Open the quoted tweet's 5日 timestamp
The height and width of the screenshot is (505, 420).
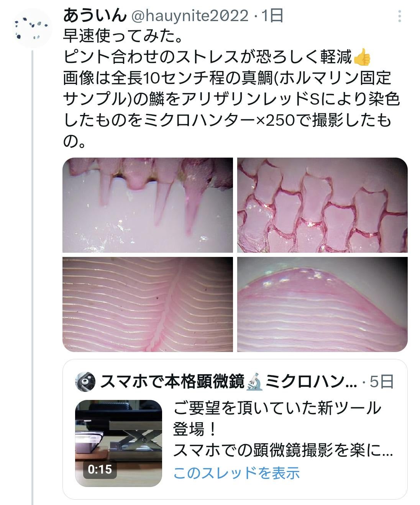[x=382, y=382]
